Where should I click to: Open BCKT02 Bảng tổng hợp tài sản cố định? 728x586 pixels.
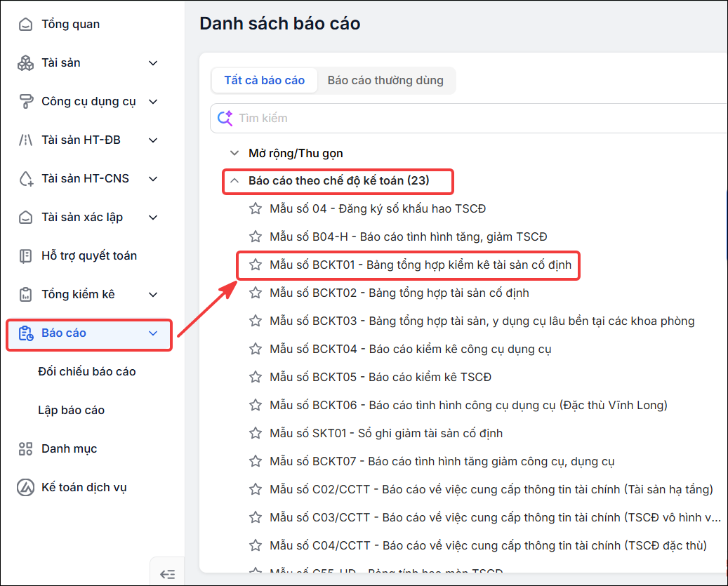[399, 293]
